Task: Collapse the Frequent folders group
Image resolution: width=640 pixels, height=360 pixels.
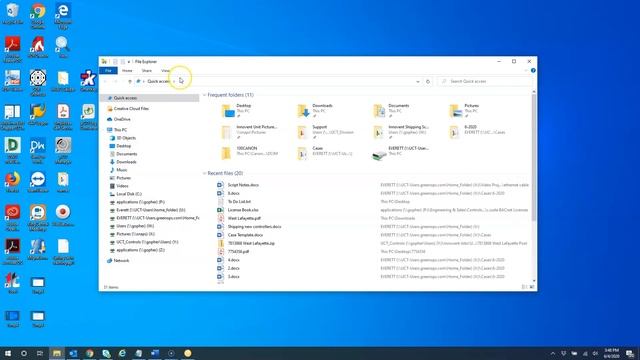Action: coord(204,95)
